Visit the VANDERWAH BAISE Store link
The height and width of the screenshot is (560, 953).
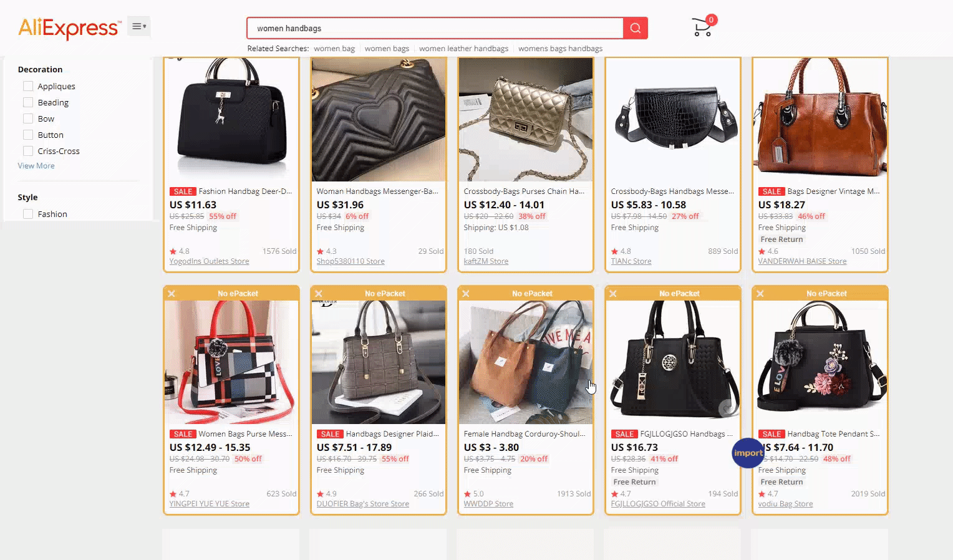tap(802, 261)
